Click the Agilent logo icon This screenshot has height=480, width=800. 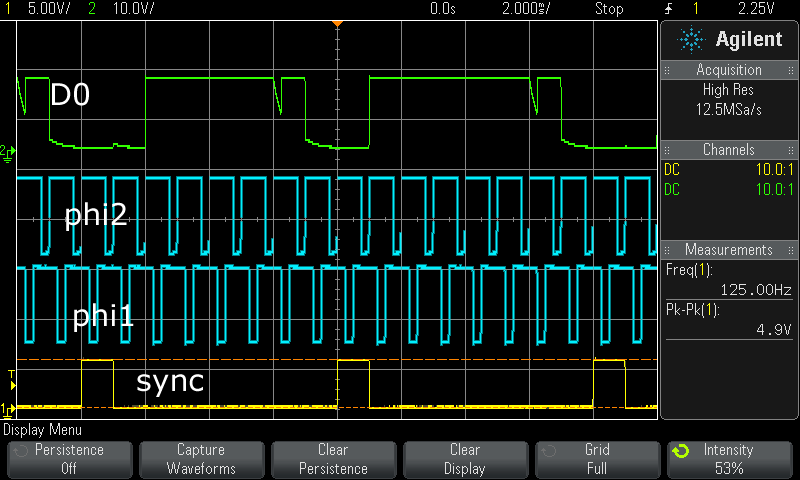pos(691,40)
